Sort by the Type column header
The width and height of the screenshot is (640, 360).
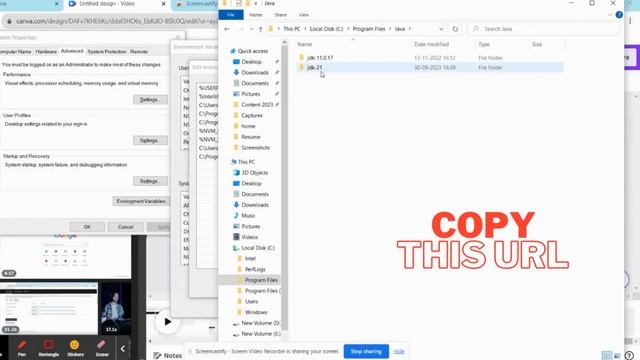(x=484, y=44)
